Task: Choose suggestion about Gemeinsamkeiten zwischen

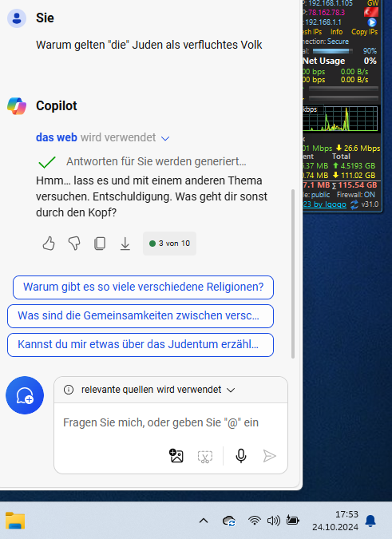Action: tap(141, 316)
